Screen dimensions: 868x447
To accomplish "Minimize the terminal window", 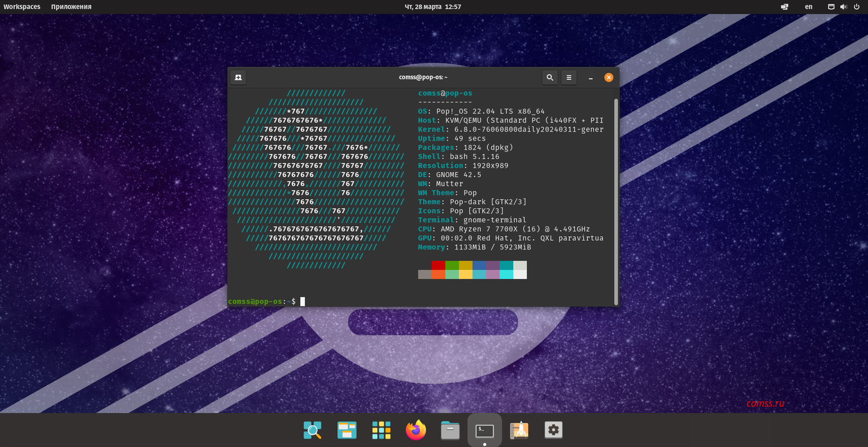I will pyautogui.click(x=590, y=78).
